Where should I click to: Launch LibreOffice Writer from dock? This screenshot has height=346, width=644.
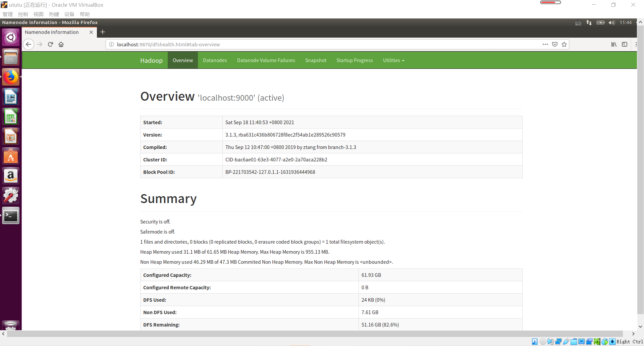(x=11, y=97)
